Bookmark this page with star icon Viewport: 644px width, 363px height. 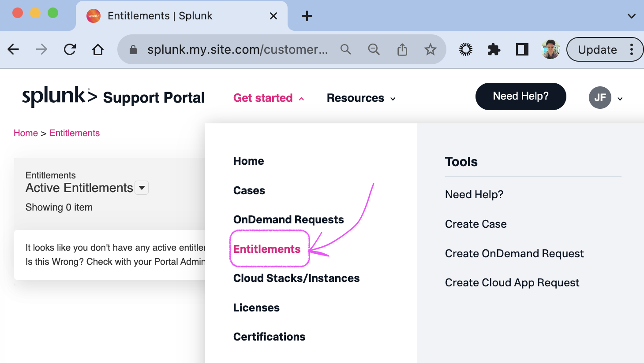pos(430,49)
